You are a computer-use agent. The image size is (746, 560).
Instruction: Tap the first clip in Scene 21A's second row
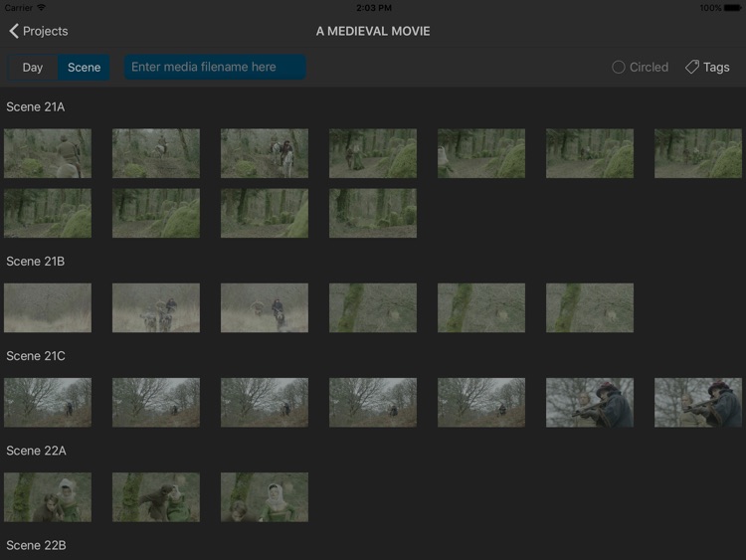(48, 213)
